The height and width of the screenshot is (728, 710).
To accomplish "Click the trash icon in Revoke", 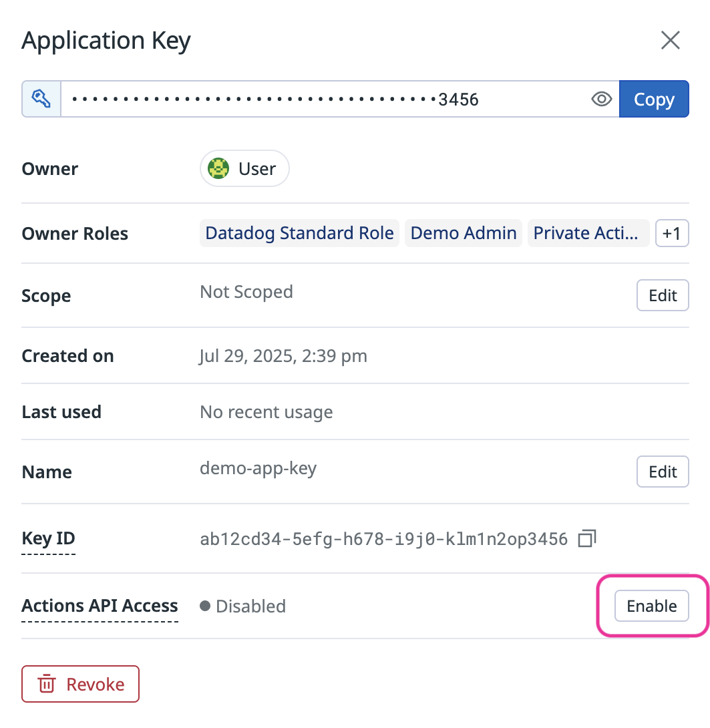I will click(47, 684).
